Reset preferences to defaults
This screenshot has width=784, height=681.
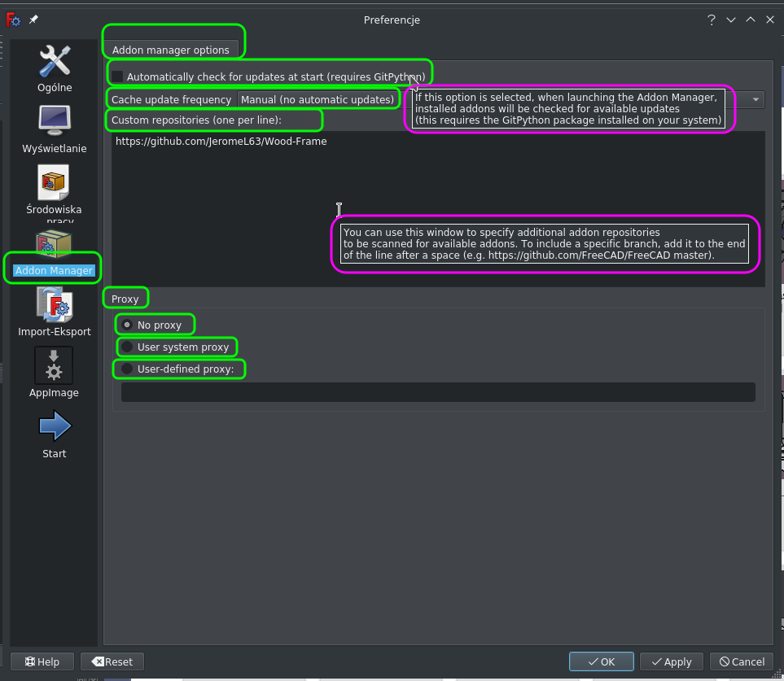(112, 661)
